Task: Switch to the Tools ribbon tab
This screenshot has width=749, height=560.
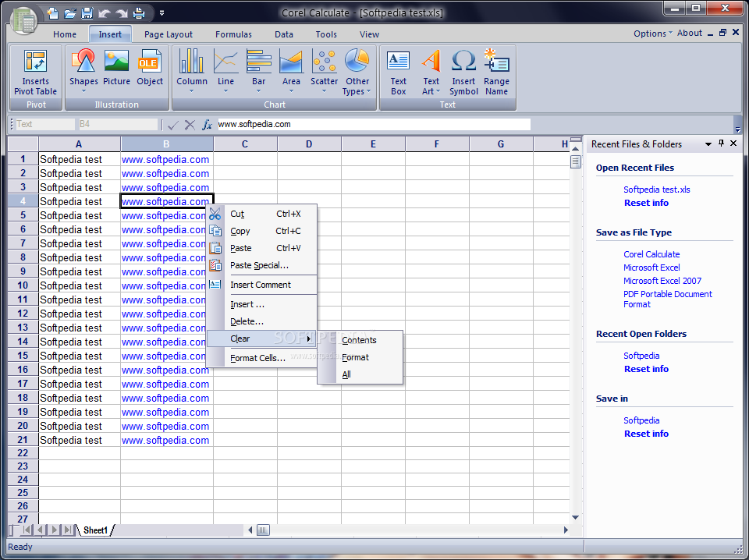Action: (x=326, y=34)
